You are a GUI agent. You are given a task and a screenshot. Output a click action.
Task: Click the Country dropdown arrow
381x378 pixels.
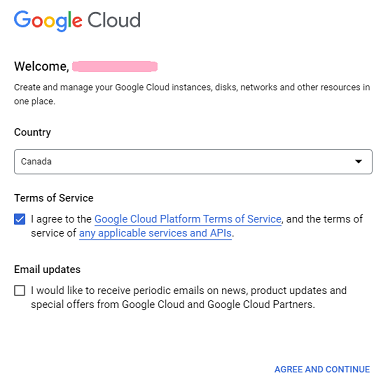coord(358,162)
